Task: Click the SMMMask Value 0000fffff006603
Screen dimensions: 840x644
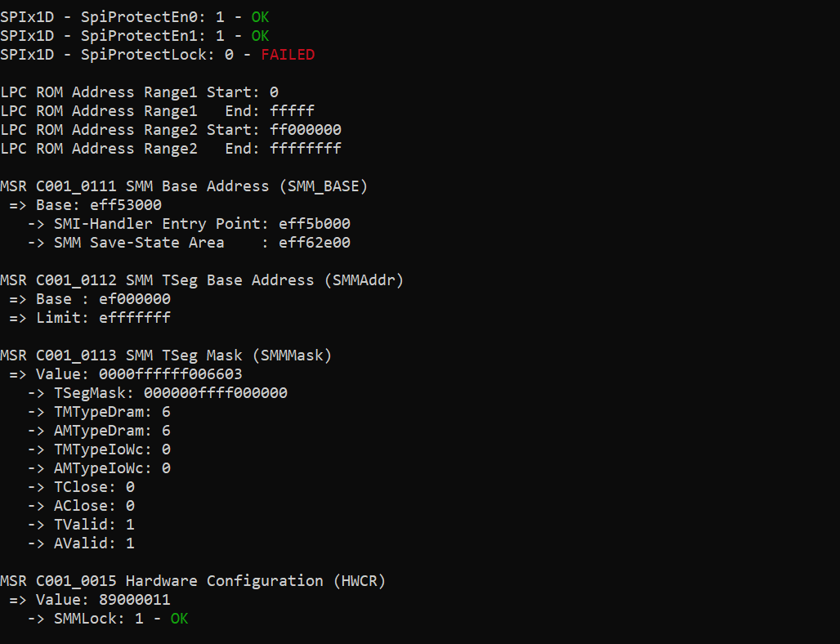Action: tap(170, 374)
